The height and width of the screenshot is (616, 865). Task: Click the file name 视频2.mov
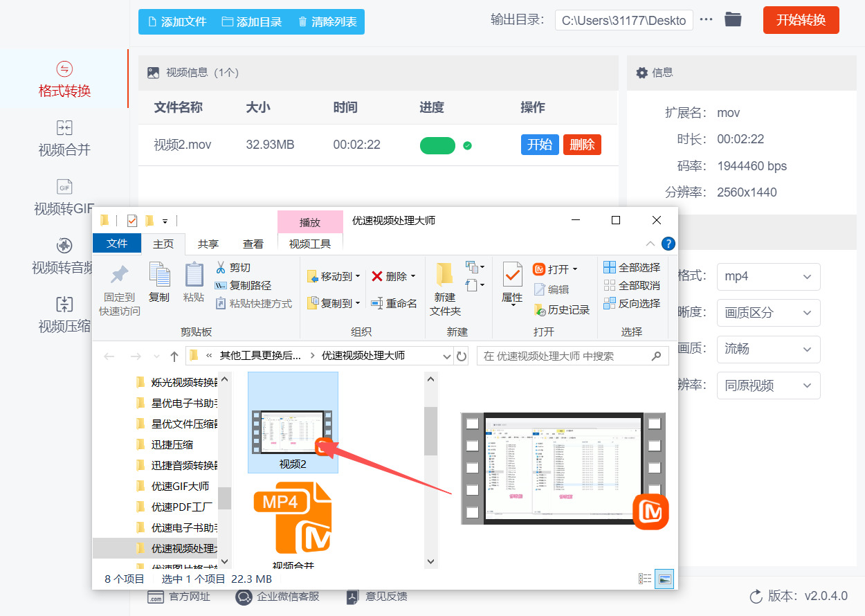[x=183, y=145]
